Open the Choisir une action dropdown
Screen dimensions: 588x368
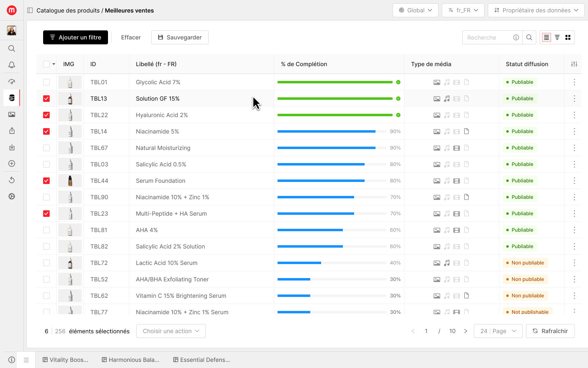(x=171, y=331)
